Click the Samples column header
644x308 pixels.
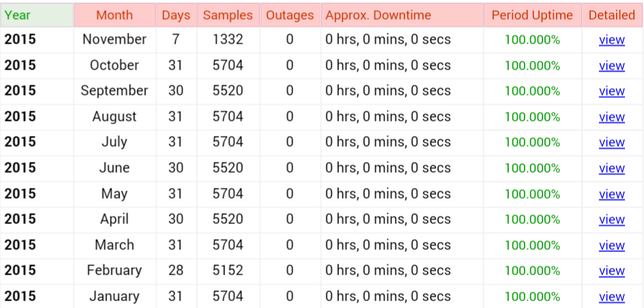[228, 15]
